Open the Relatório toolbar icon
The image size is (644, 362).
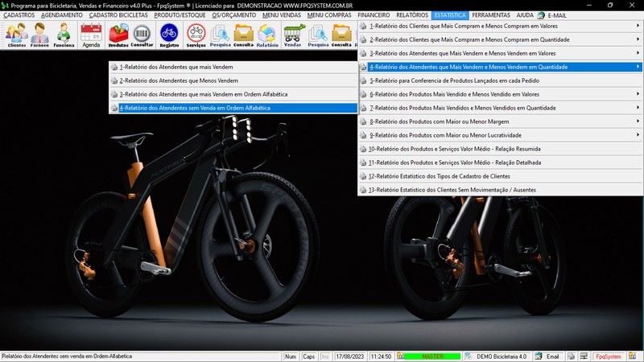(267, 35)
